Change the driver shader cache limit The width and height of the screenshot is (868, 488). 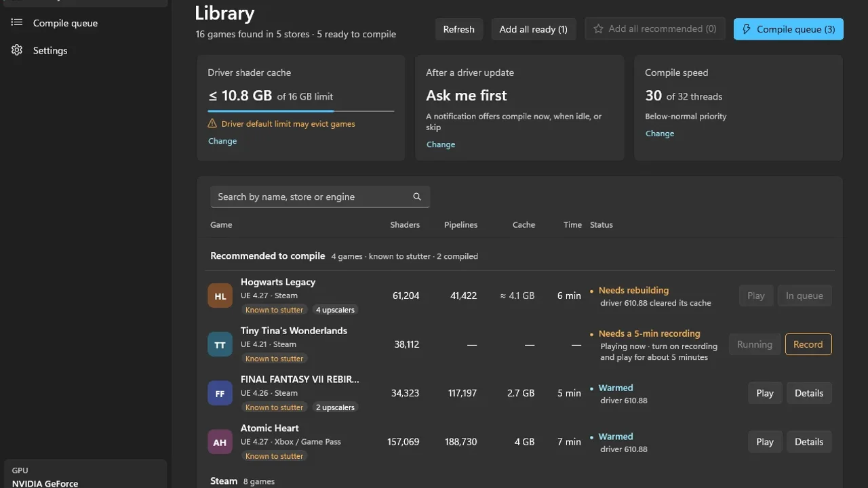coord(222,141)
